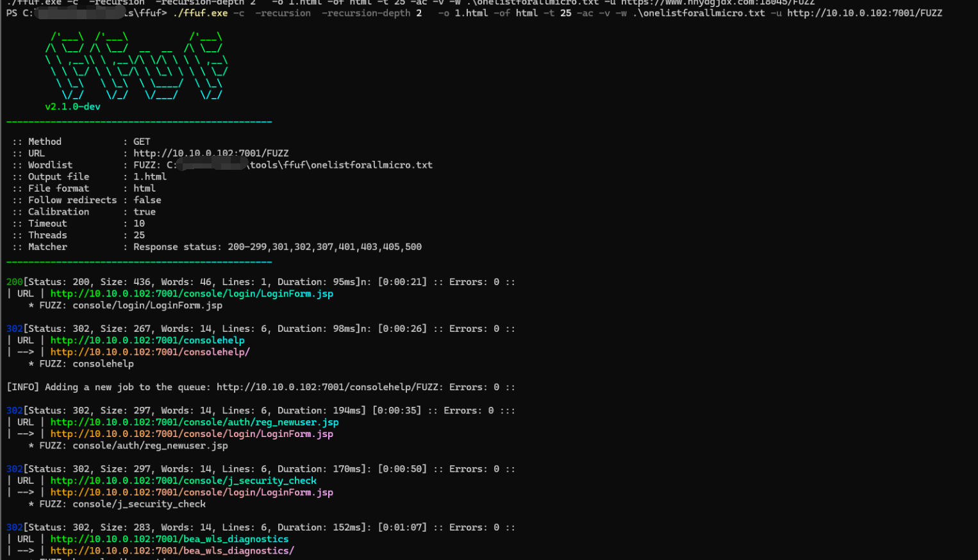
Task: Click the Matcher response status list
Action: click(x=324, y=247)
